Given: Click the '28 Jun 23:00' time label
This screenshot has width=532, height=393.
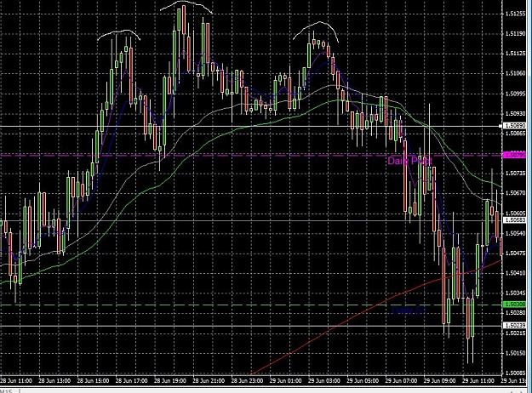Looking at the screenshot, I should click(x=247, y=381).
